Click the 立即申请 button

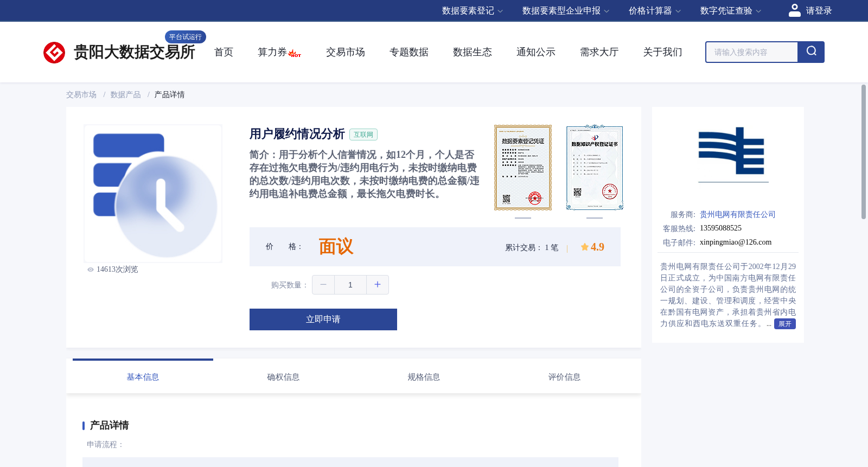323,319
